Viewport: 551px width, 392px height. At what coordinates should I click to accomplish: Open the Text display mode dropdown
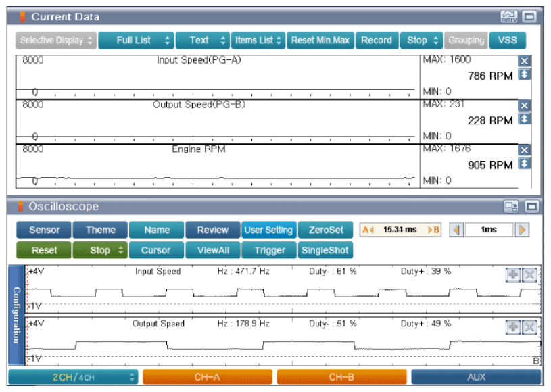click(x=202, y=41)
